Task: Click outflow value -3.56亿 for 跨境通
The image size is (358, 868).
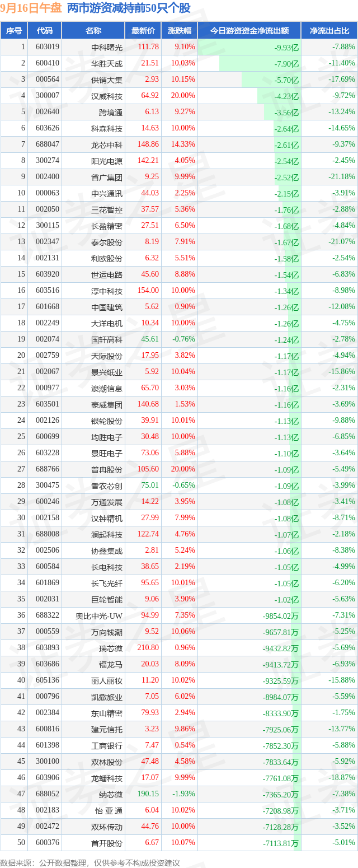Action: pos(286,112)
